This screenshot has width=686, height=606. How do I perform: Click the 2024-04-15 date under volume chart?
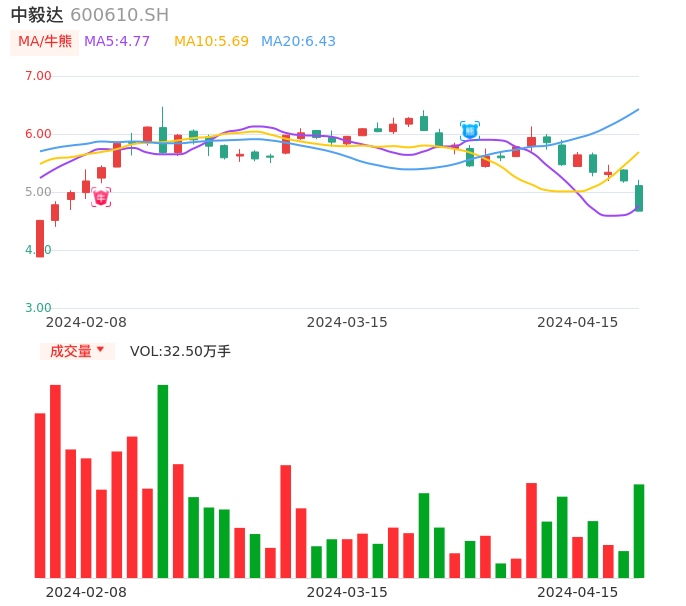pyautogui.click(x=578, y=592)
